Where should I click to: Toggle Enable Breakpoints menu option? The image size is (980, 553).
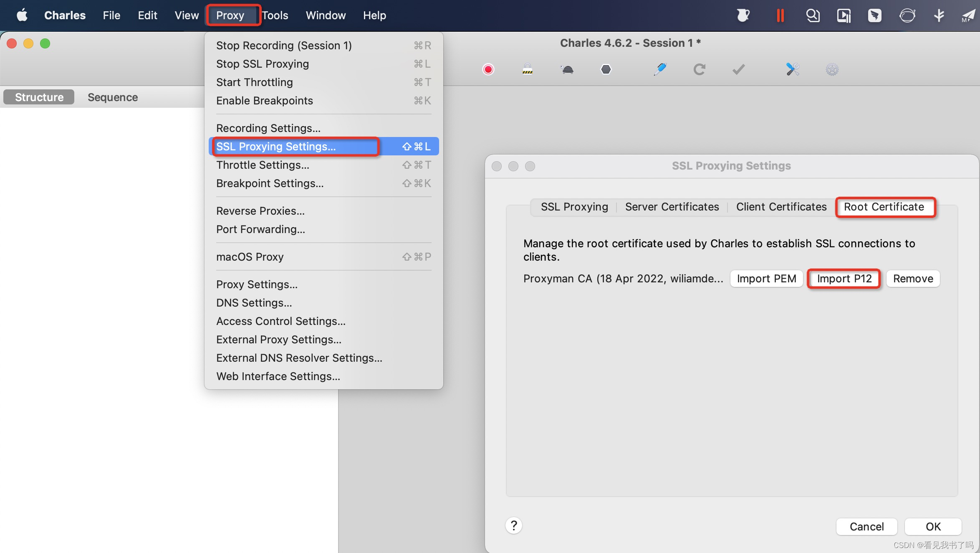coord(265,101)
